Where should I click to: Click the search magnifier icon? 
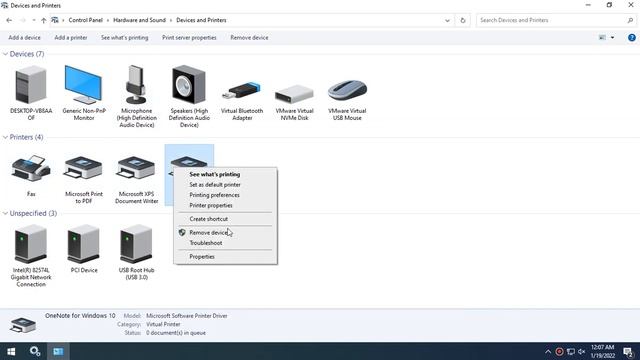pos(630,20)
